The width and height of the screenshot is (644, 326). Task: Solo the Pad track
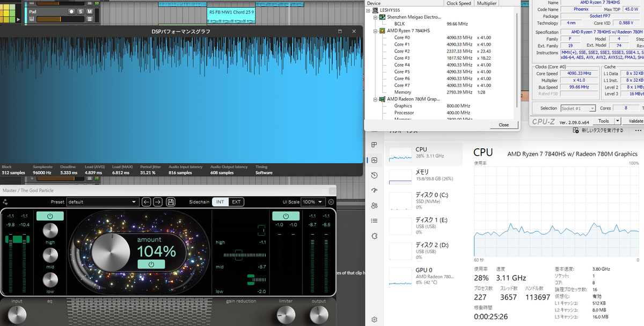[80, 11]
